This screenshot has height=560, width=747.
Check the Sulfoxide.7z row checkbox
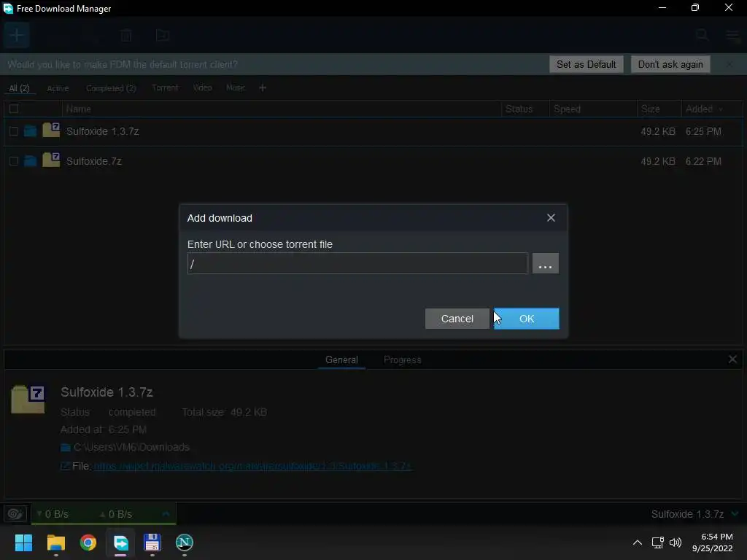[x=14, y=161]
